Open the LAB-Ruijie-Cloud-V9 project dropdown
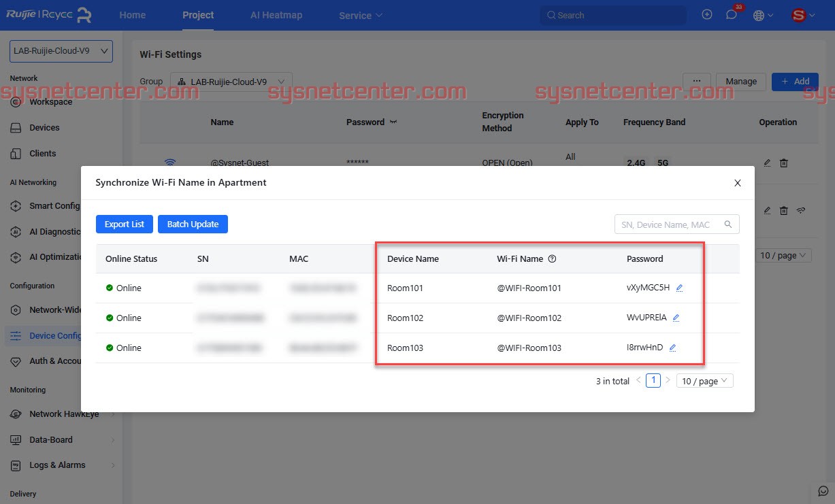Viewport: 835px width, 504px height. [x=61, y=51]
